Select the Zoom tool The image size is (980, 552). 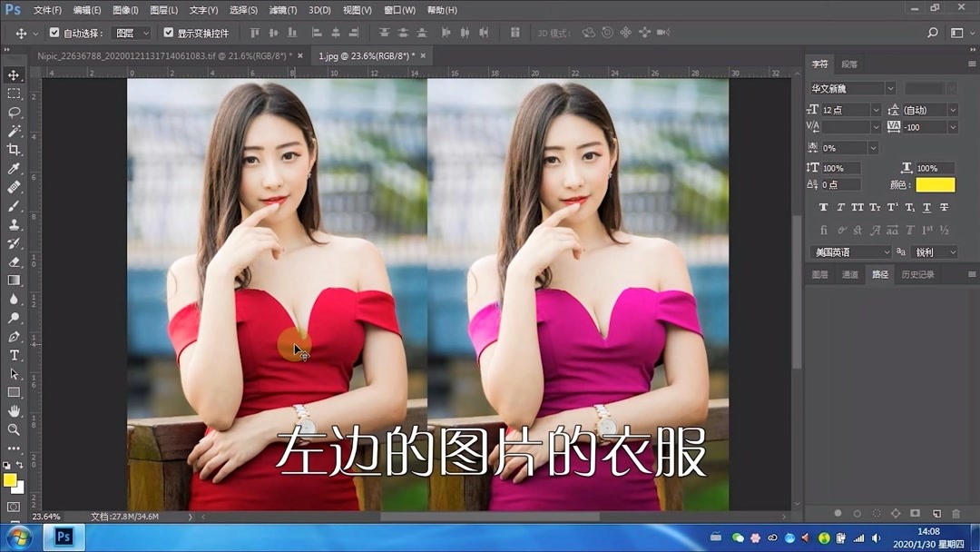14,429
